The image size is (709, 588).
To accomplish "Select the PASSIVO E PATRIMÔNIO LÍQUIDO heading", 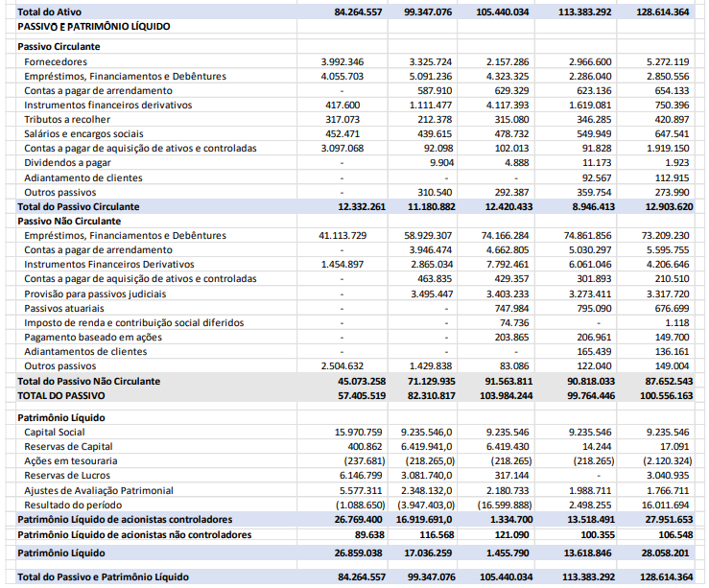I will [x=94, y=27].
